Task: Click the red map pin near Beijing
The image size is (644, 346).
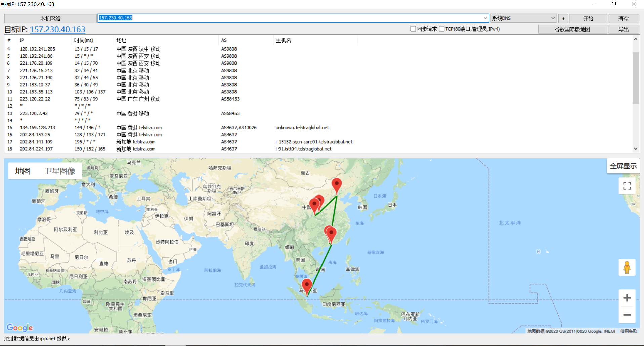Action: pyautogui.click(x=336, y=185)
